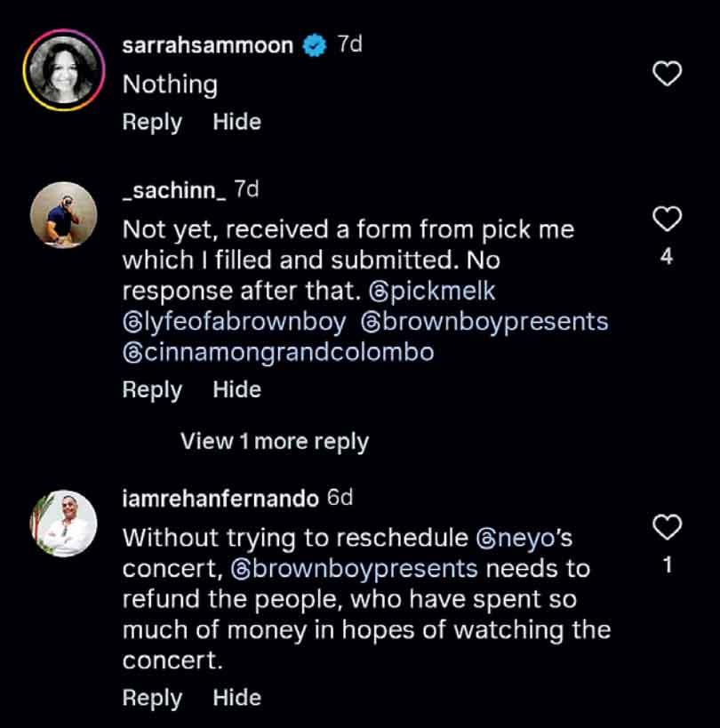Hide sarrahsammoon's comment
Image resolution: width=720 pixels, height=728 pixels.
pos(236,122)
